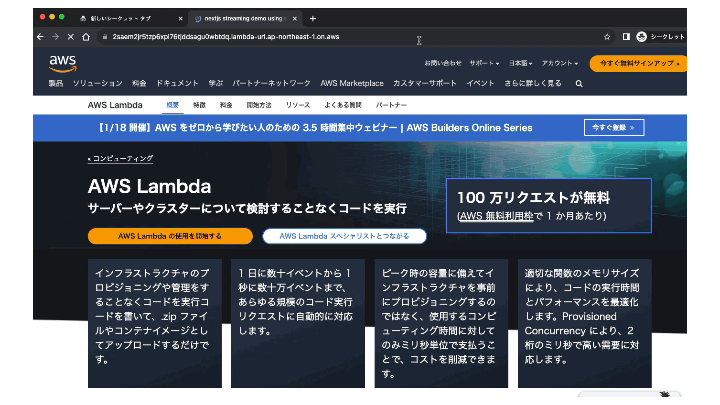Select the パートナー subnav tab
This screenshot has width=720, height=405.
click(x=391, y=105)
